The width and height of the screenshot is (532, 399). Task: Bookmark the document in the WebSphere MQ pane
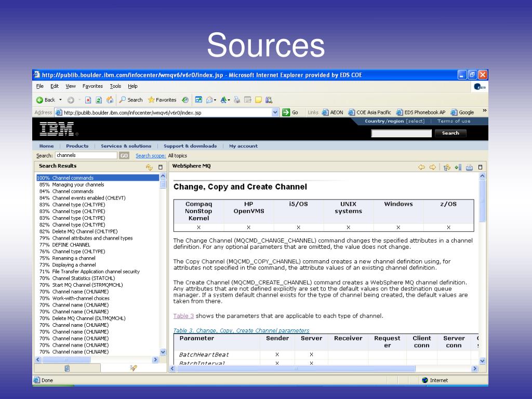[x=458, y=167]
